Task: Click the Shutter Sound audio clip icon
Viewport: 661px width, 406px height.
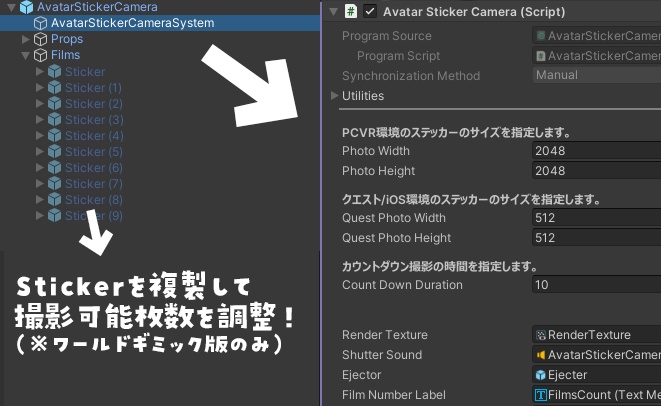Action: point(541,355)
